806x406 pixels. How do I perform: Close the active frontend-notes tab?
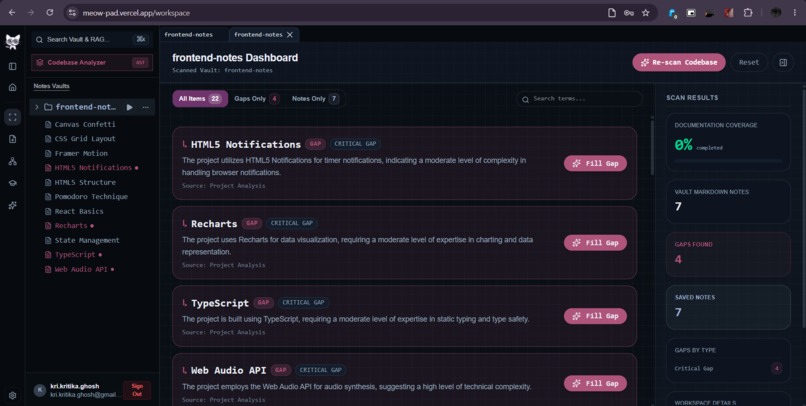pyautogui.click(x=290, y=34)
